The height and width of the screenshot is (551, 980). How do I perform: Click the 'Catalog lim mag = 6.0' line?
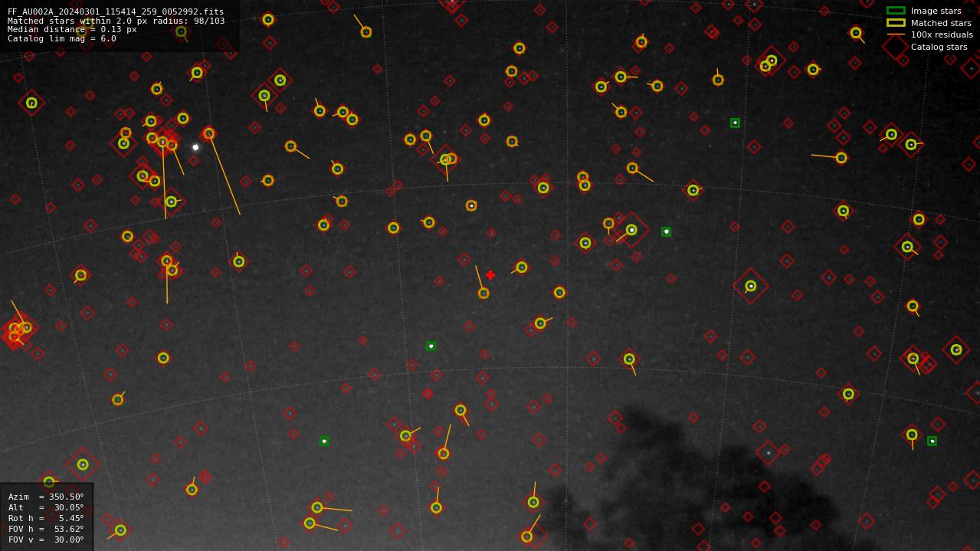pyautogui.click(x=62, y=38)
